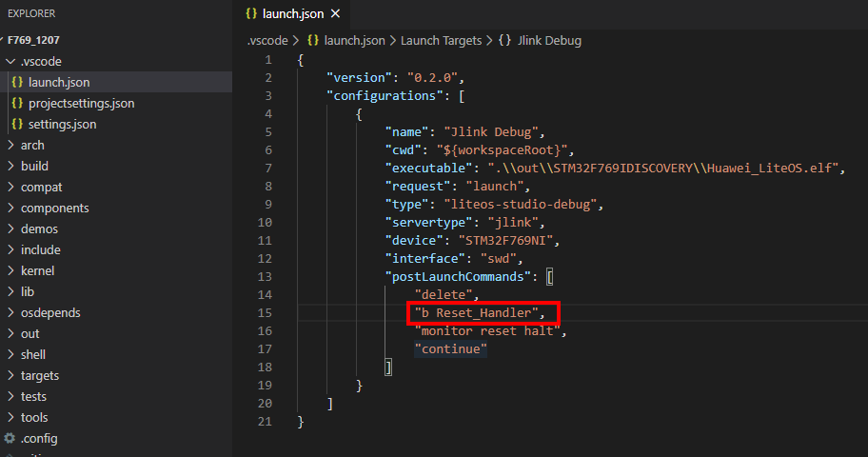
Task: Click the JSON icon beside launch.json in explorer
Action: (x=17, y=82)
